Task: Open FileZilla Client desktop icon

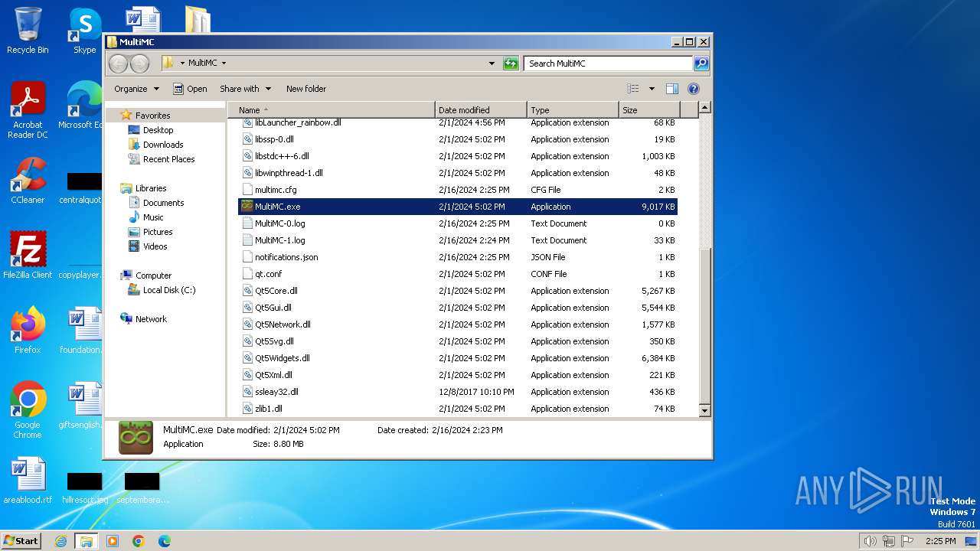Action: (28, 255)
